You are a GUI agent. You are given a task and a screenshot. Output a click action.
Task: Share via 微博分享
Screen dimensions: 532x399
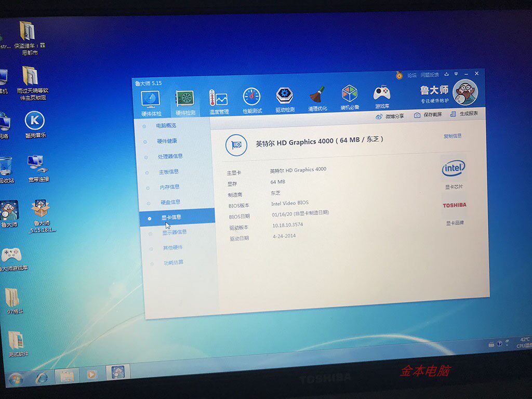tap(390, 116)
